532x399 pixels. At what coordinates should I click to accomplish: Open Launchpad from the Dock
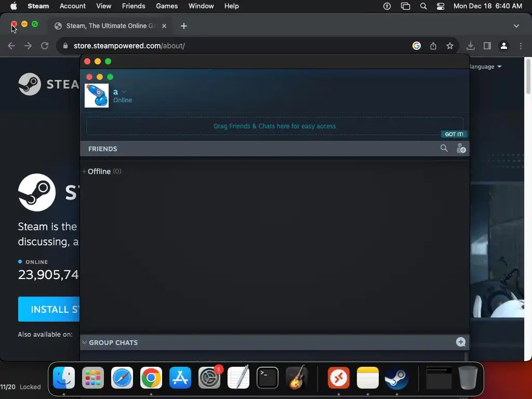point(93,378)
